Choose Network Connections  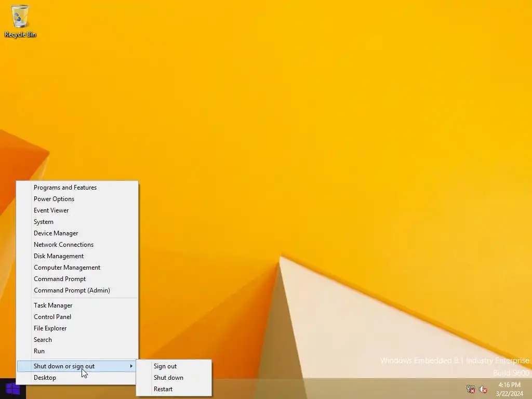77,245
